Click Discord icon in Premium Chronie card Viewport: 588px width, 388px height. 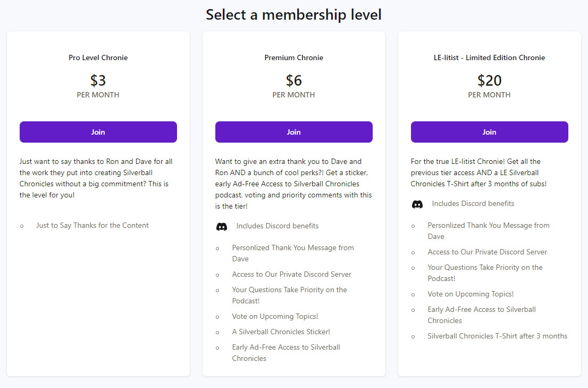[x=222, y=227]
